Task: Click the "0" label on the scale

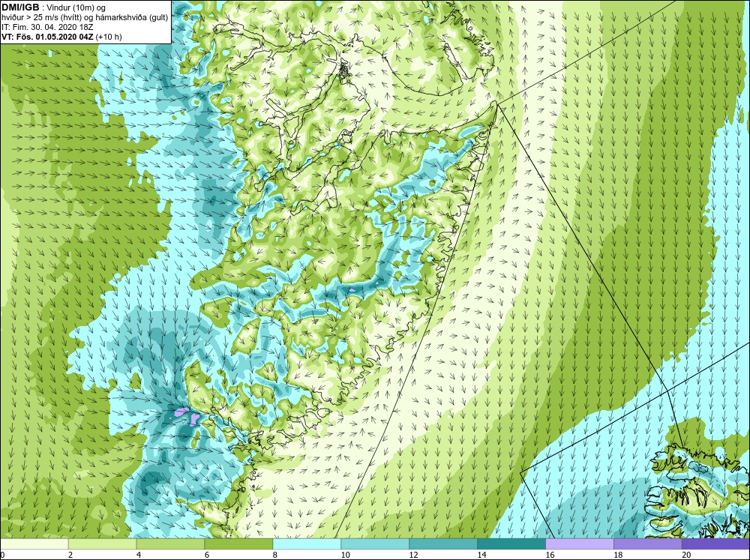Action: [2, 555]
